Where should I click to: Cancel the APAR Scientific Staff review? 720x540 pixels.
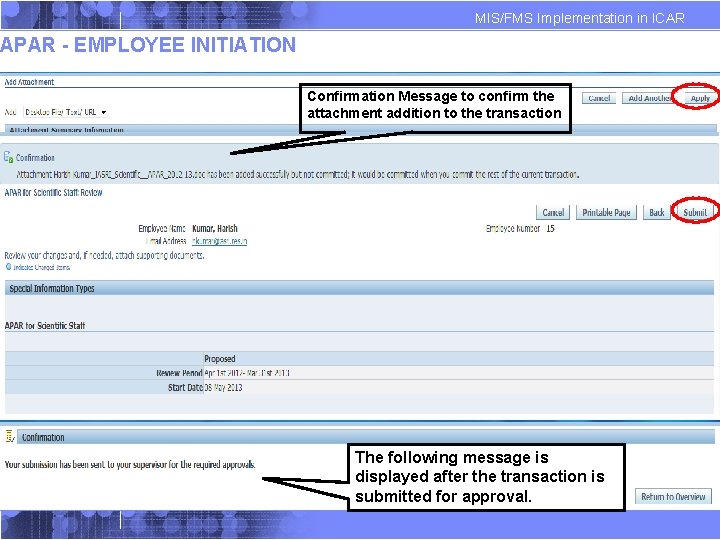pyautogui.click(x=553, y=212)
